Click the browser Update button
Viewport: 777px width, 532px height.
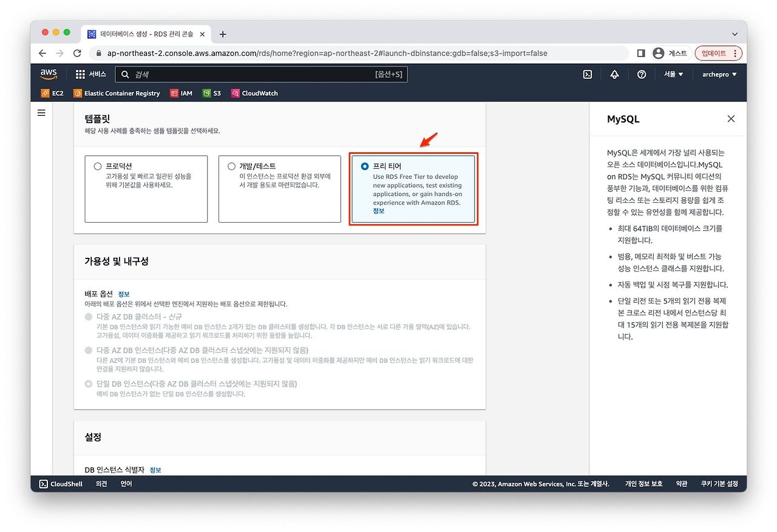pyautogui.click(x=719, y=53)
